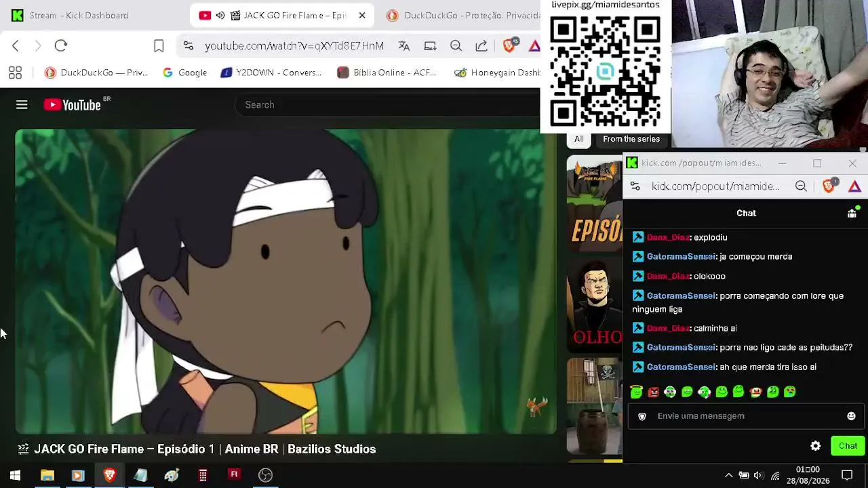This screenshot has width=868, height=488.
Task: Open the picture-in-picture icon in address bar
Action: [430, 45]
